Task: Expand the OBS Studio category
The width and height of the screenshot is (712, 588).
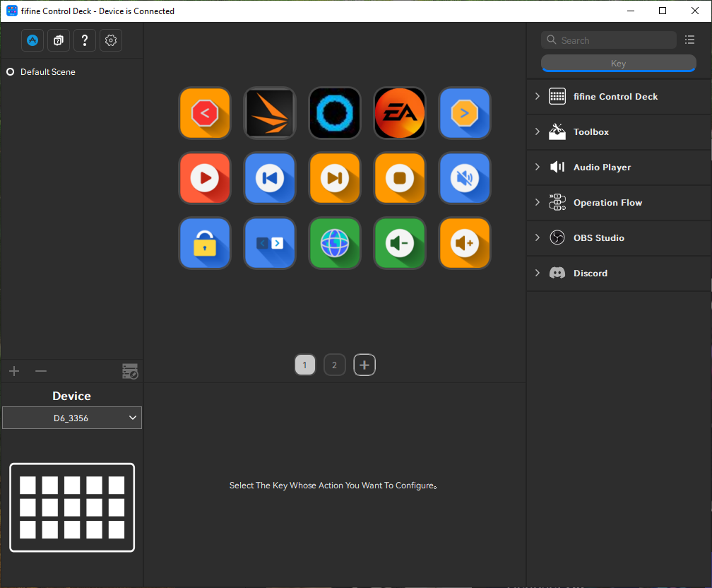Action: pos(538,237)
